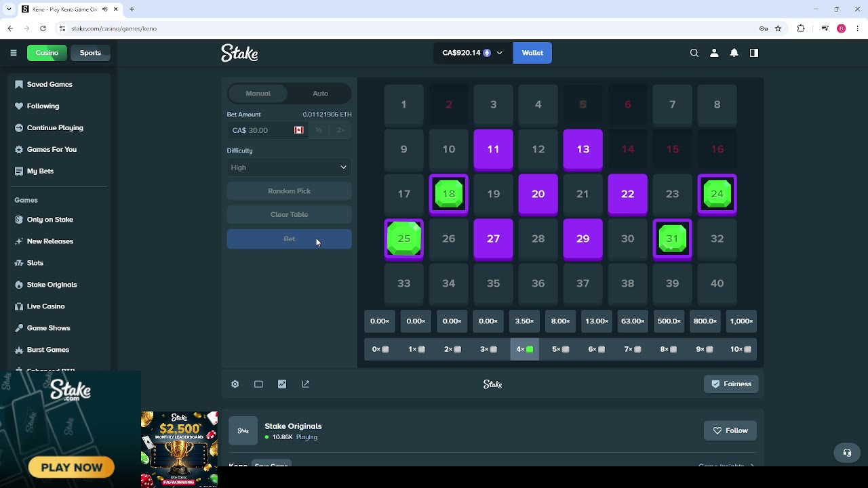
Task: Open the user profile icon
Action: point(714,53)
